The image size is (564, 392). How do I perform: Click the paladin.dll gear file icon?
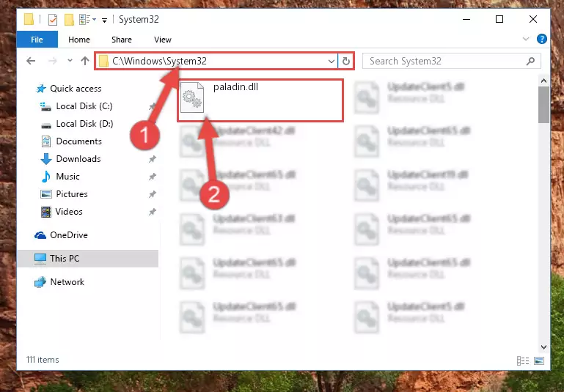(192, 97)
